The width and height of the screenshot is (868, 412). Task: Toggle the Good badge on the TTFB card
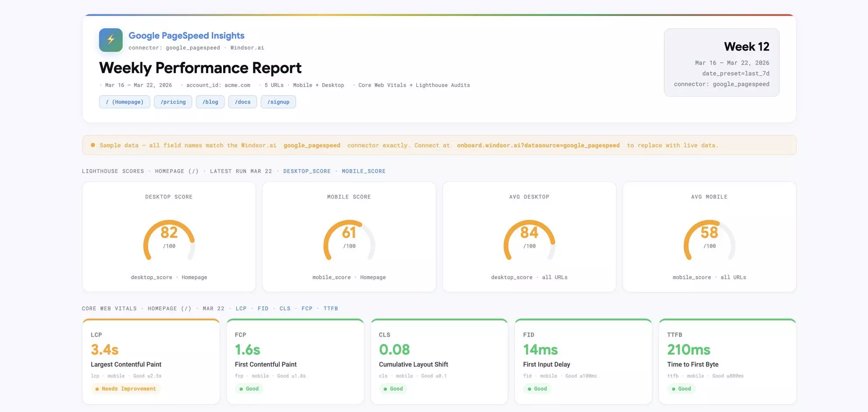coord(681,389)
